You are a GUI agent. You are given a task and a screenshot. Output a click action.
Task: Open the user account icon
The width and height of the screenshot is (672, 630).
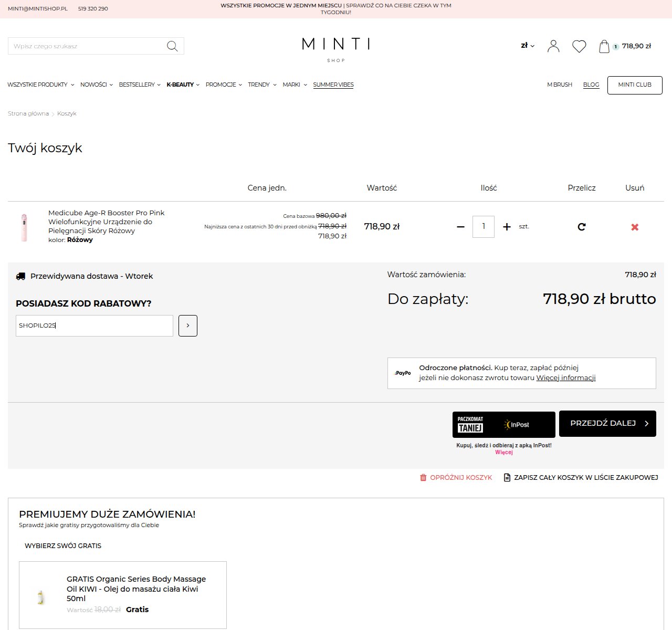point(553,46)
